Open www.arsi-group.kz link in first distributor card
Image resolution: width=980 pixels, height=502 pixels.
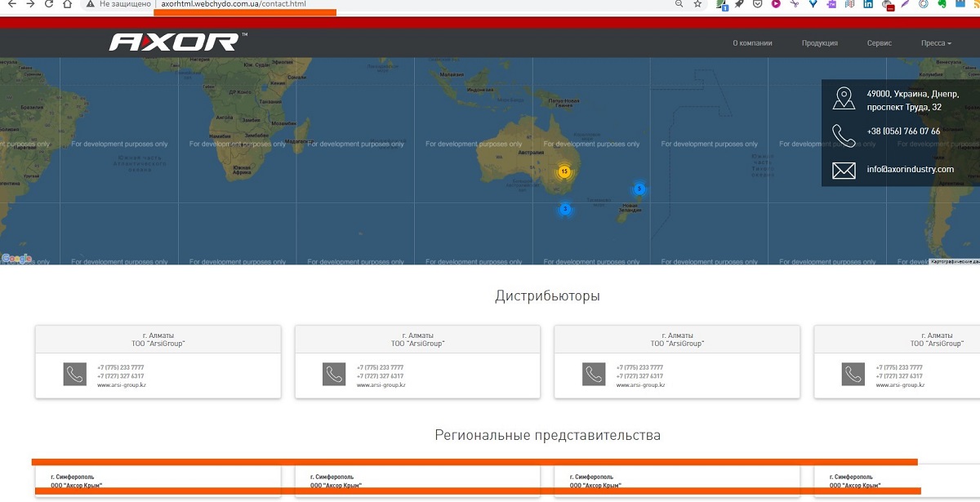[x=121, y=385]
